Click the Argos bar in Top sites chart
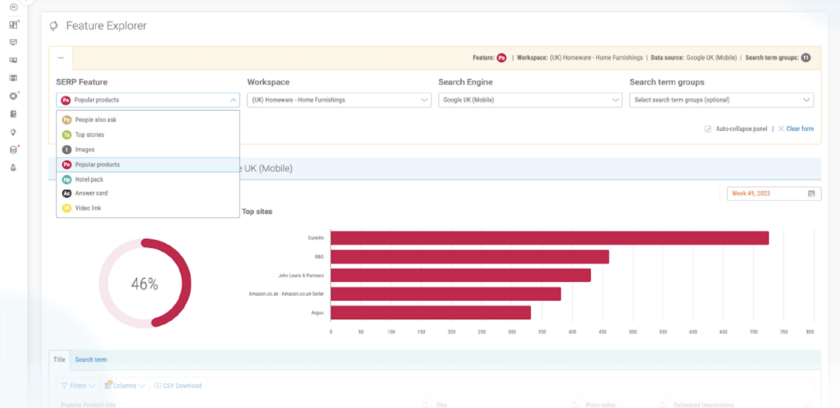Screen dimensions: 840x408 tap(431, 313)
